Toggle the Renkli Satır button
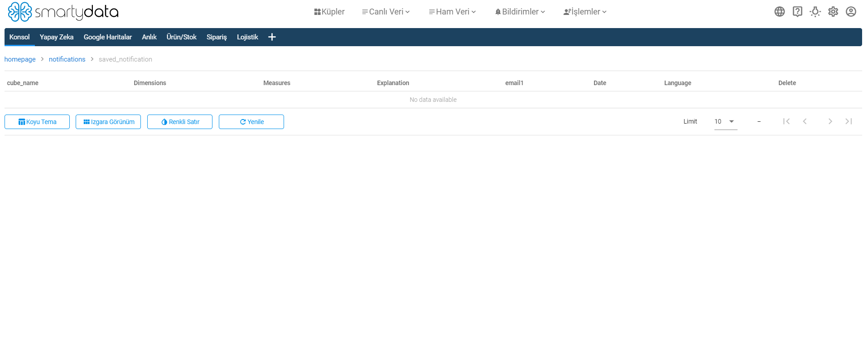 point(180,122)
